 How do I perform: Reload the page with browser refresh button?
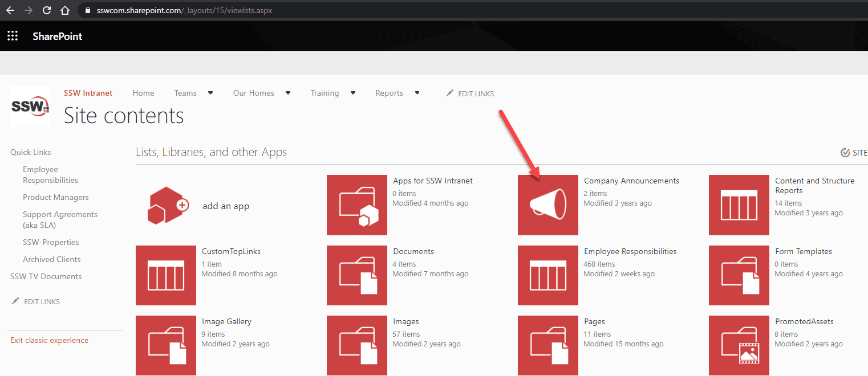(x=47, y=10)
